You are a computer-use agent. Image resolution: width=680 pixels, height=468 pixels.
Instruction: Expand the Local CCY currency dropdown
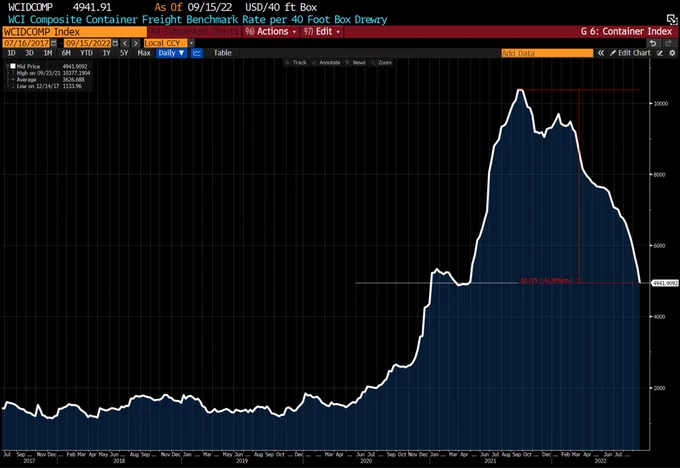click(x=191, y=43)
